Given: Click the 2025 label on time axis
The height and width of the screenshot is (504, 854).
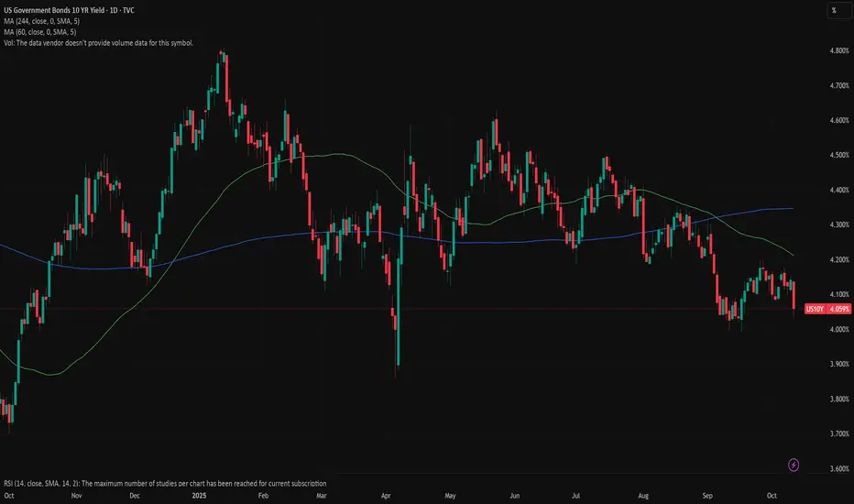Looking at the screenshot, I should (200, 496).
